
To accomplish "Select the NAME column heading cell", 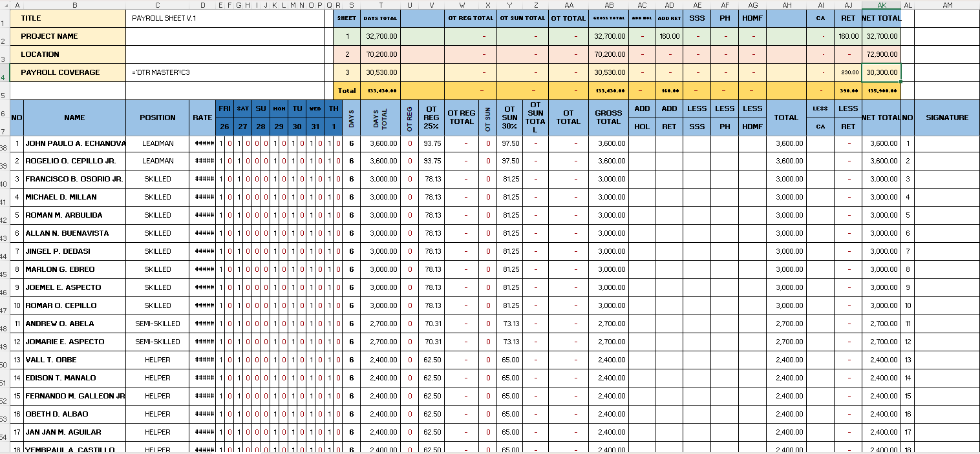I will coord(74,118).
